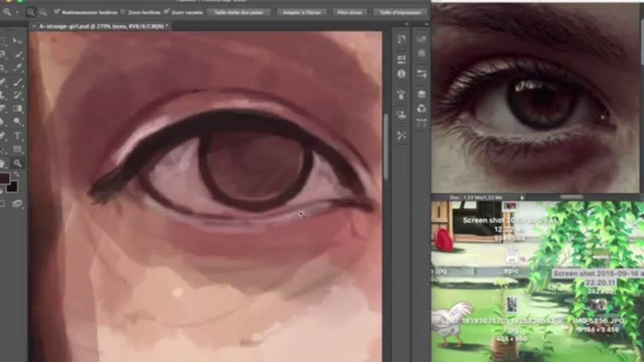Choose the zoom in magnifier in options bar
Viewport: 644px width, 362px height.
point(31,12)
